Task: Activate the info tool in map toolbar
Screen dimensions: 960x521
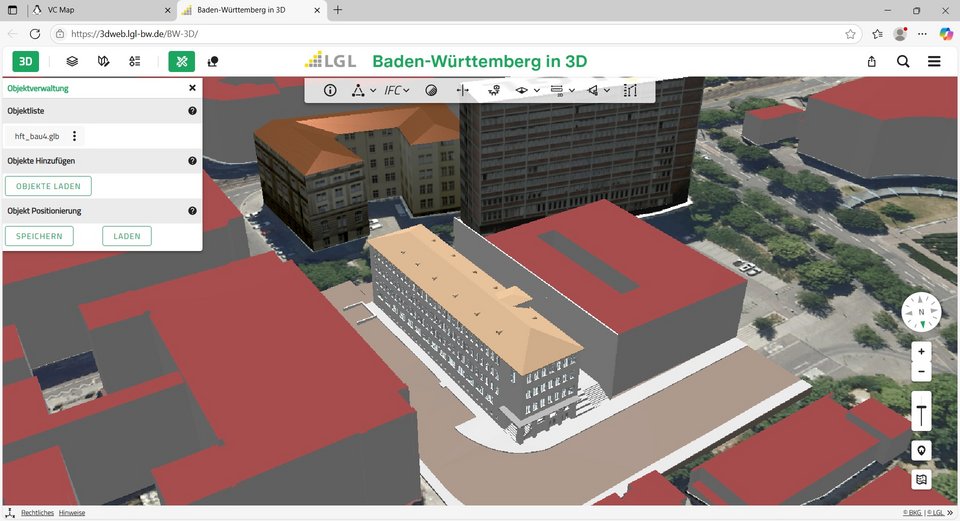Action: pyautogui.click(x=330, y=91)
